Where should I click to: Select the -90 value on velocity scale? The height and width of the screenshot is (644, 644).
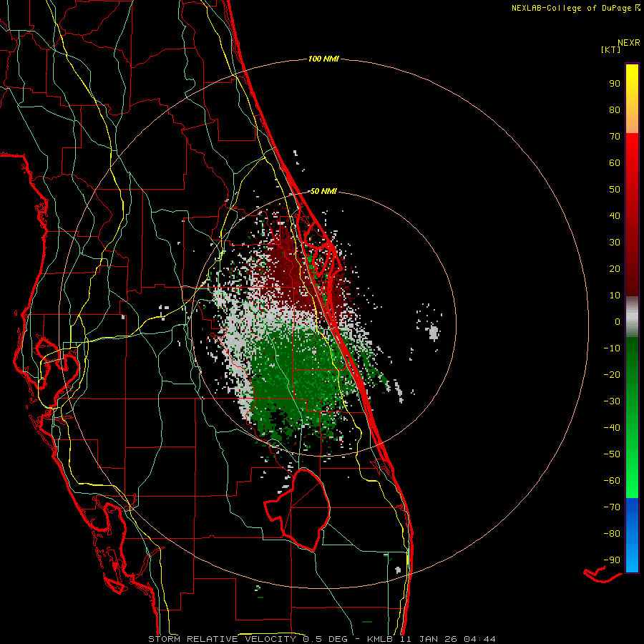click(612, 560)
